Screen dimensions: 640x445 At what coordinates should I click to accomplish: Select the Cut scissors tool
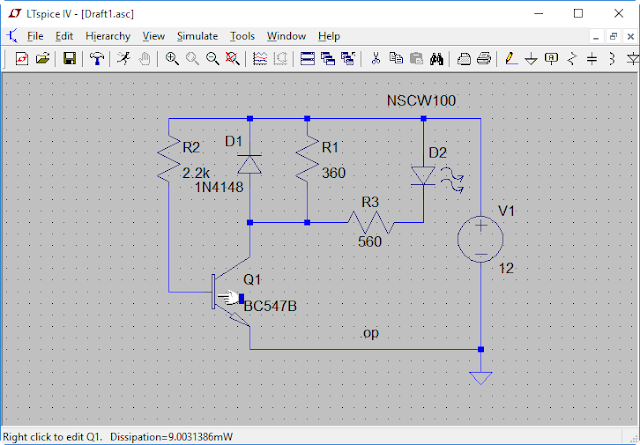pos(376,59)
